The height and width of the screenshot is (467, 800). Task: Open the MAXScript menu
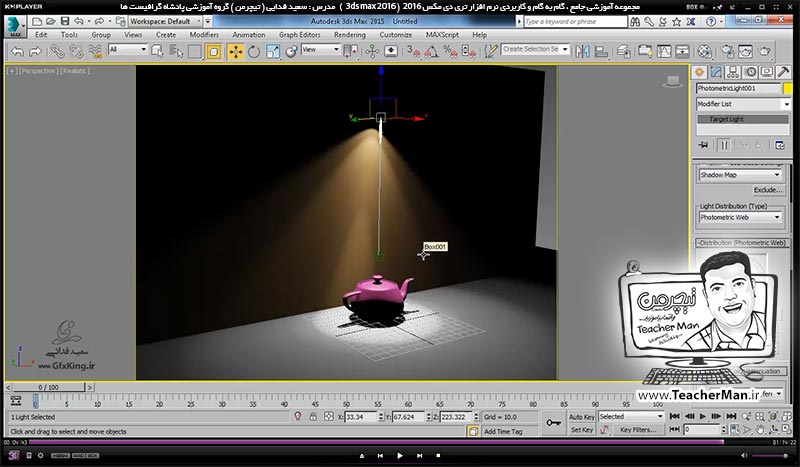[442, 35]
